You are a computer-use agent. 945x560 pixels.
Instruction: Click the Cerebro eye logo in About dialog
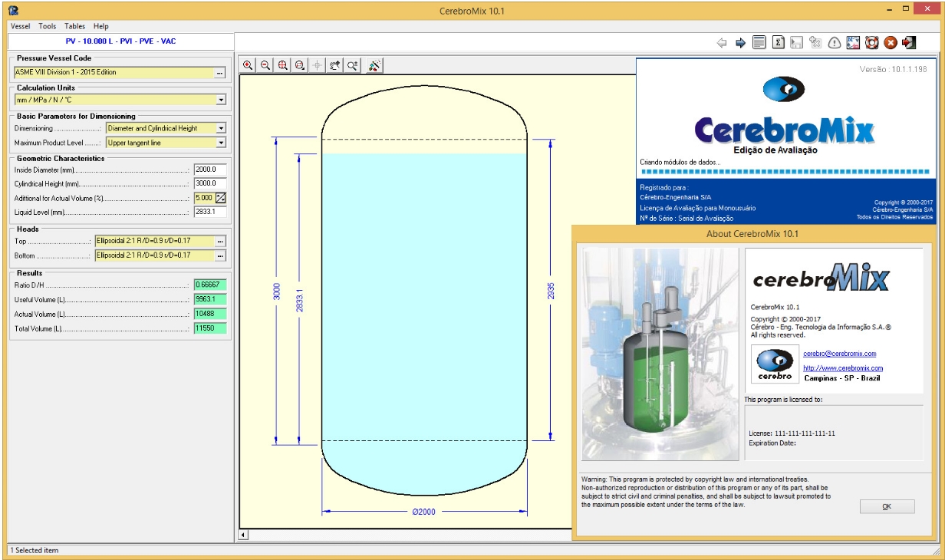(775, 364)
